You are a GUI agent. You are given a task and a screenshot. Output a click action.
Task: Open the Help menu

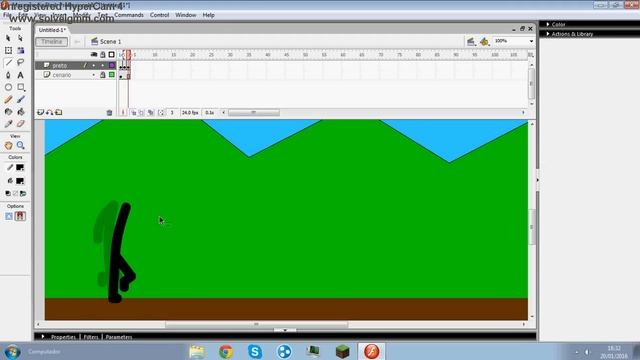pyautogui.click(x=209, y=15)
